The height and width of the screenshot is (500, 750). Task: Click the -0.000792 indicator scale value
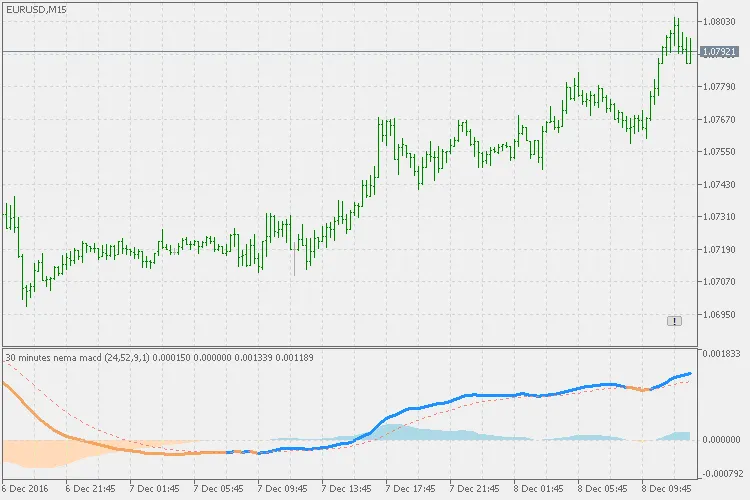[x=722, y=474]
